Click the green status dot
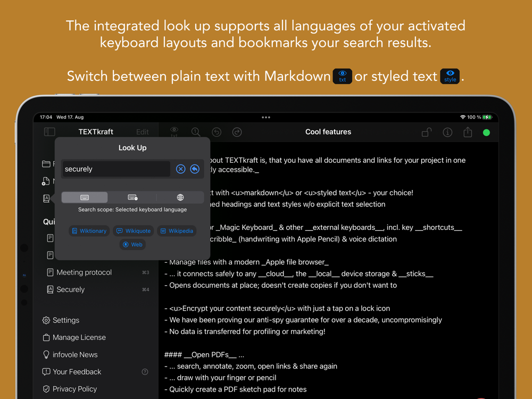 coord(486,132)
